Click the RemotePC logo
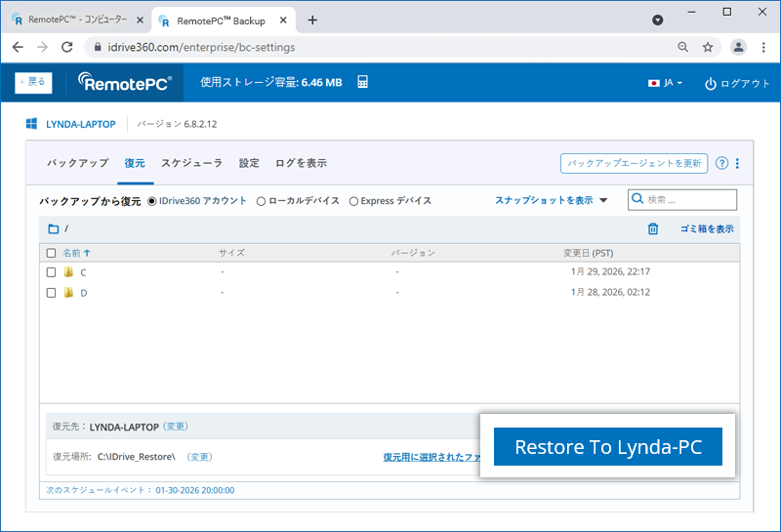 click(x=125, y=82)
